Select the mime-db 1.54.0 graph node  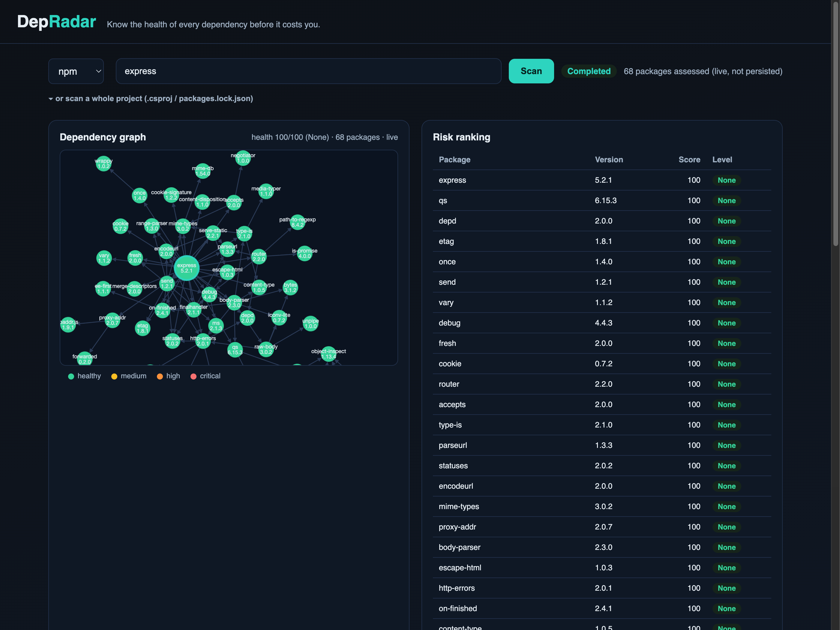click(x=203, y=171)
